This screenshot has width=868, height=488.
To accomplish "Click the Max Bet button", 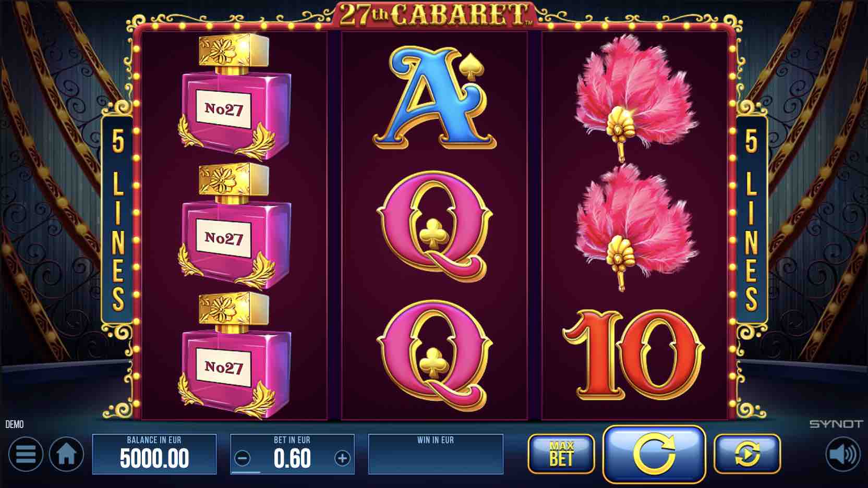I will (561, 454).
